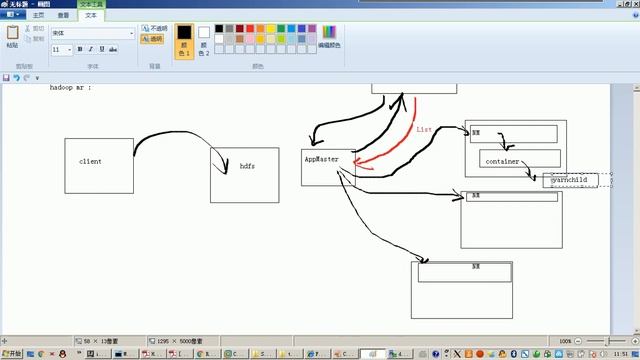640x360 pixels.
Task: Pick the dark gray color swatch
Action: click(x=229, y=28)
